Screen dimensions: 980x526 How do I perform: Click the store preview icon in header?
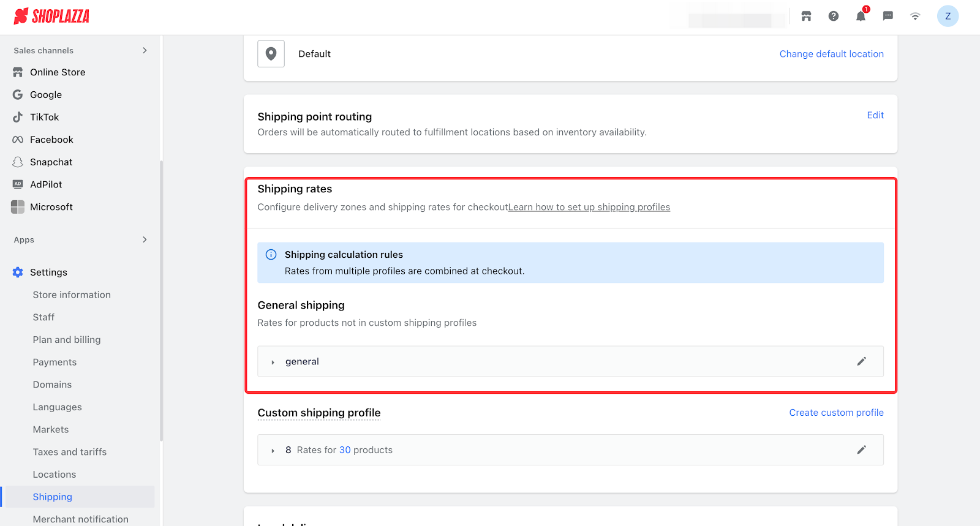pyautogui.click(x=806, y=17)
